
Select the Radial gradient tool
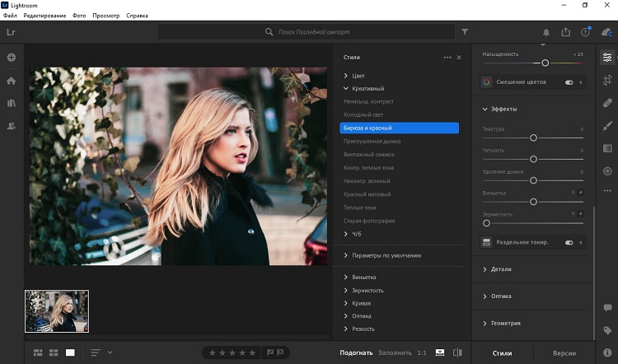tap(607, 171)
